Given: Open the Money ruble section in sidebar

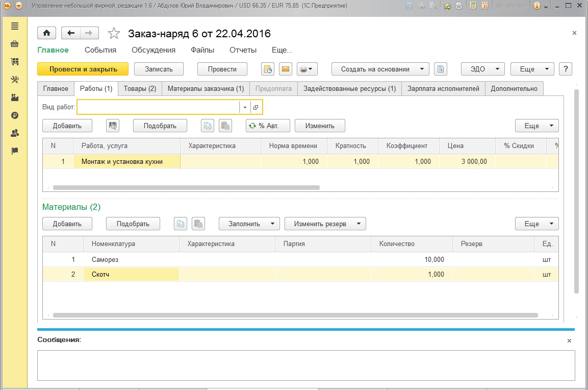Looking at the screenshot, I should click(15, 115).
